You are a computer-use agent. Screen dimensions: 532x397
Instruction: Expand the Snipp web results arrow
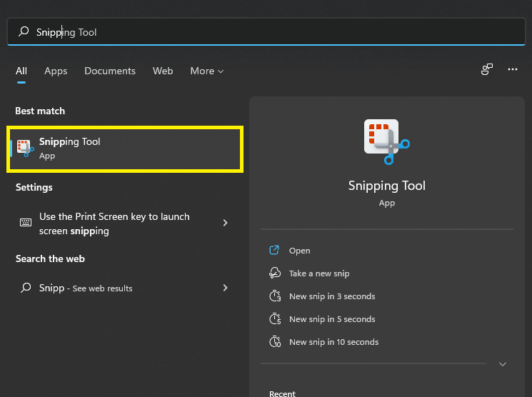(225, 288)
